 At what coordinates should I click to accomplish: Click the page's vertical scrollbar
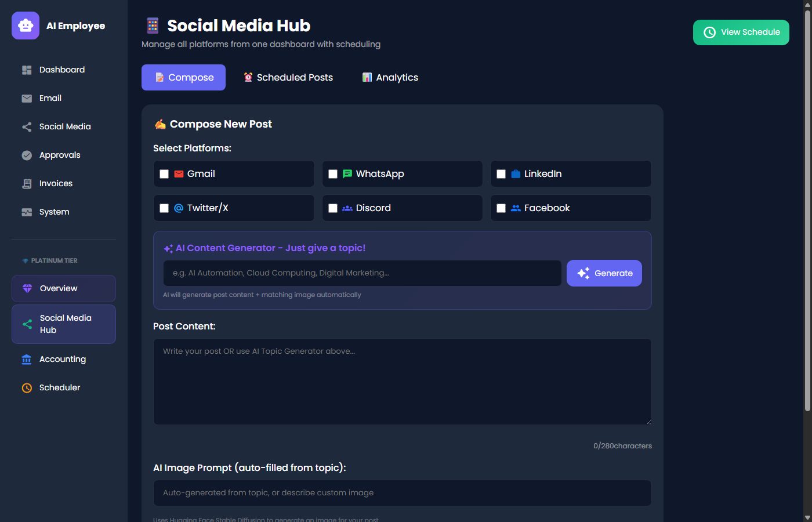807,209
